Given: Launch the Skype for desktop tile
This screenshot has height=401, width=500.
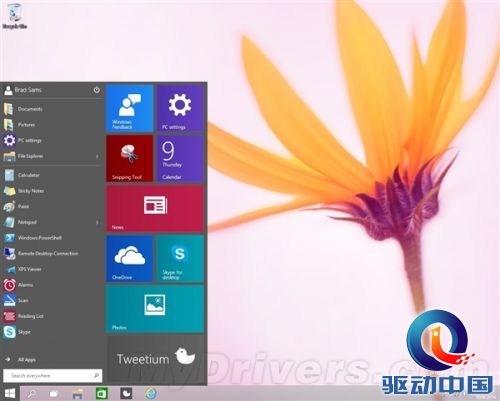Looking at the screenshot, I should click(180, 259).
